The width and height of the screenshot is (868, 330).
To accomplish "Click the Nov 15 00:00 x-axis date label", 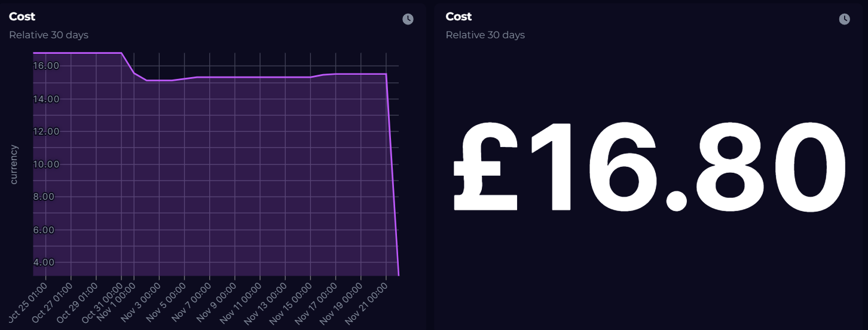I will (x=293, y=302).
